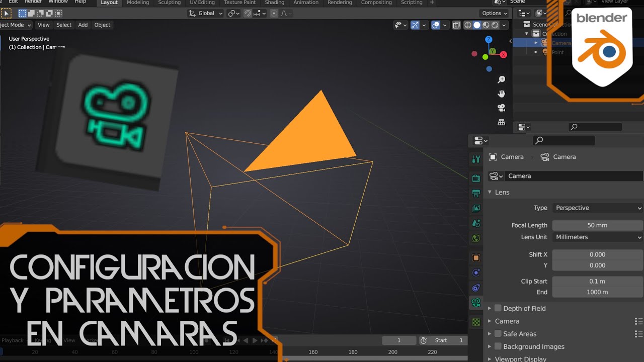Open Render properties tab
The image size is (644, 362).
pyautogui.click(x=476, y=178)
